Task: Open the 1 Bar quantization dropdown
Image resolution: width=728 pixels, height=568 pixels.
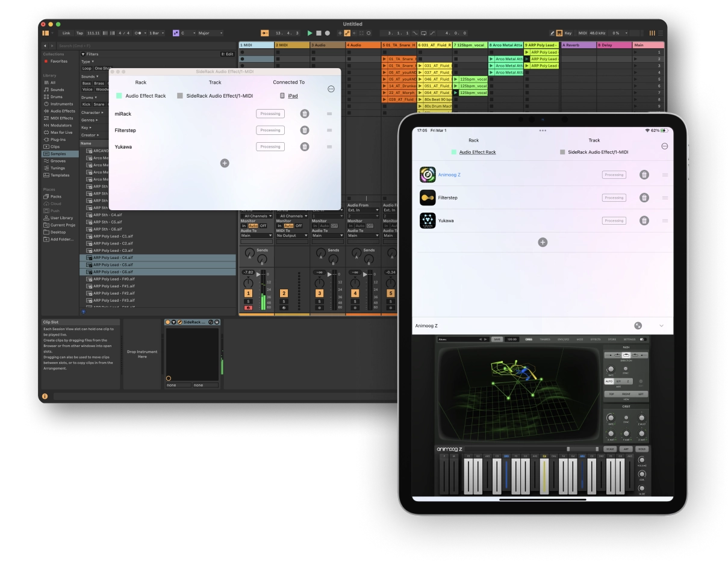Action: point(156,33)
